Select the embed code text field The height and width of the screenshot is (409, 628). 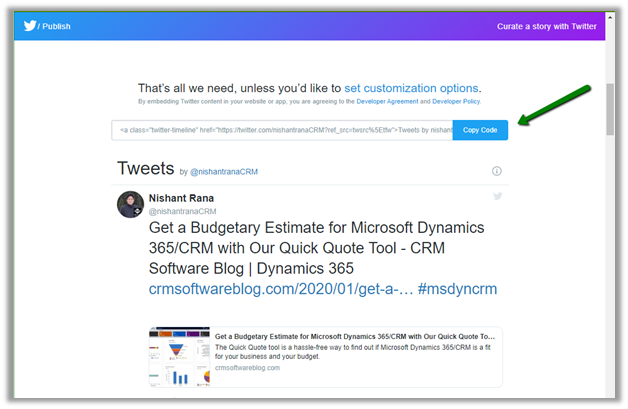click(283, 130)
